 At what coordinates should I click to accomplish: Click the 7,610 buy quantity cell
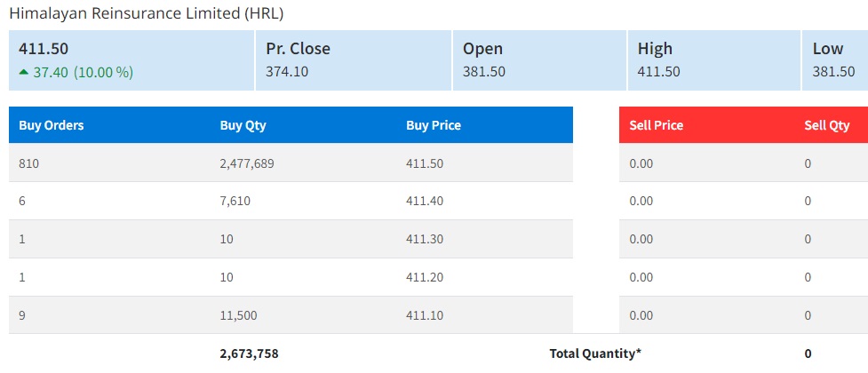pos(235,202)
